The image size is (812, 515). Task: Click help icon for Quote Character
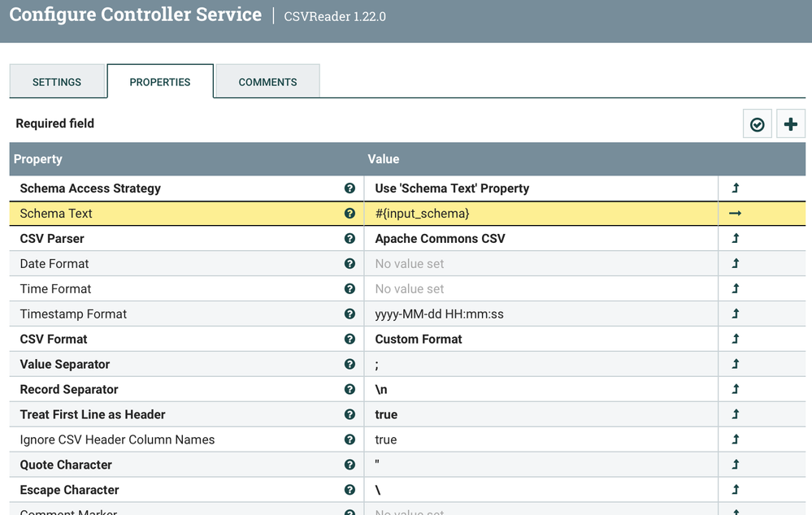click(x=350, y=465)
